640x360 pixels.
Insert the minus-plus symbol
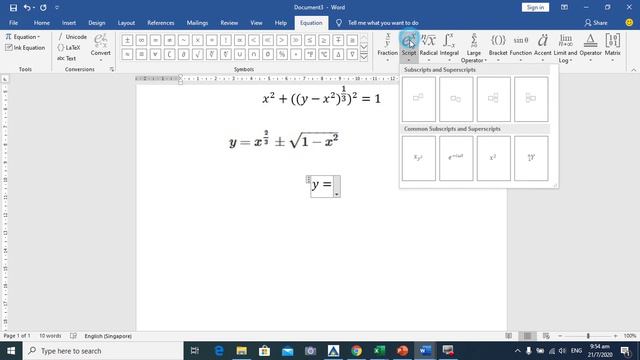[338, 40]
